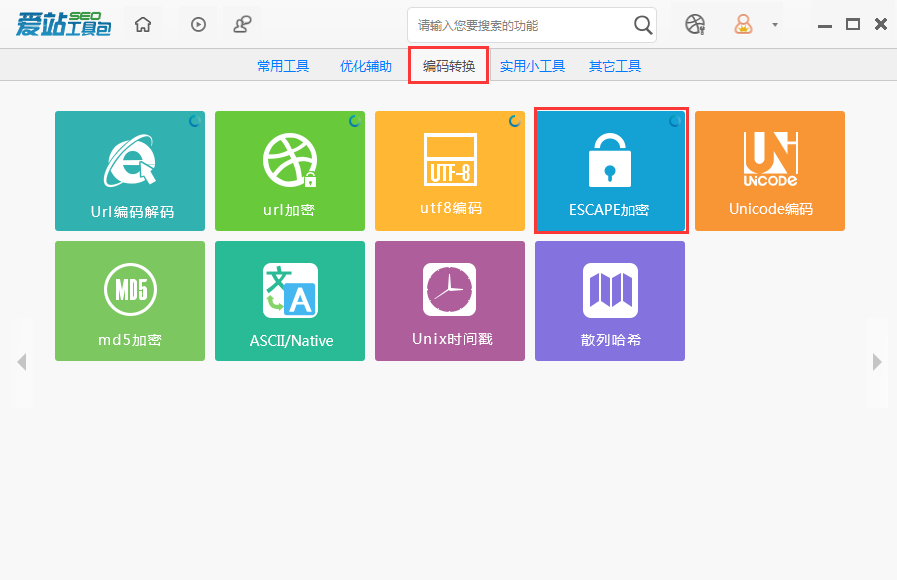Open the Url编码解码 tool
This screenshot has height=580, width=897.
[129, 170]
